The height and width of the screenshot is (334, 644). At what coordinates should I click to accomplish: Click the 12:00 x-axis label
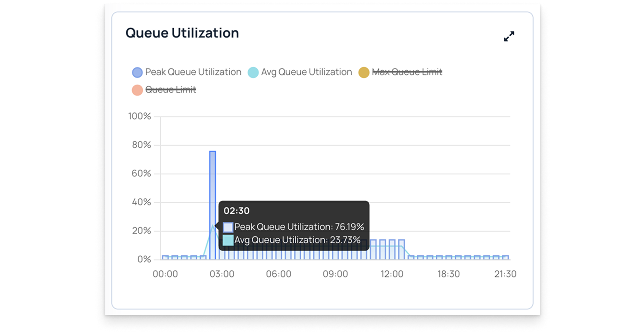pyautogui.click(x=392, y=274)
